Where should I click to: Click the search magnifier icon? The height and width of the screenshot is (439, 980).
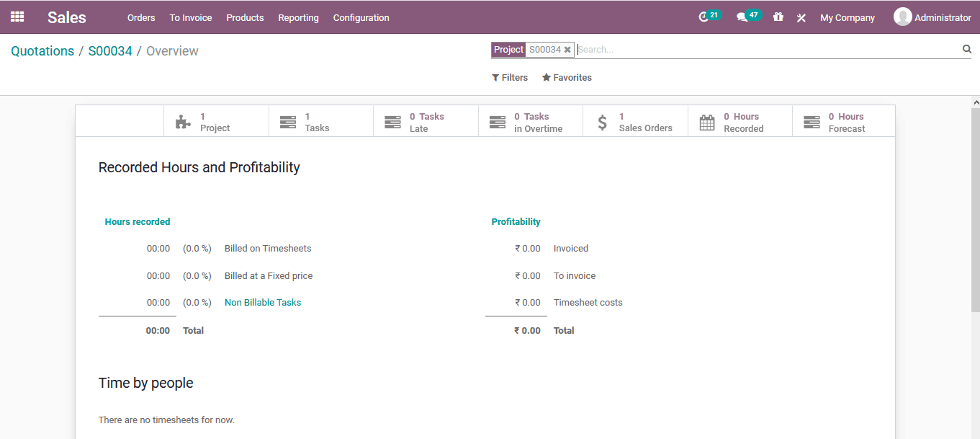[x=967, y=49]
